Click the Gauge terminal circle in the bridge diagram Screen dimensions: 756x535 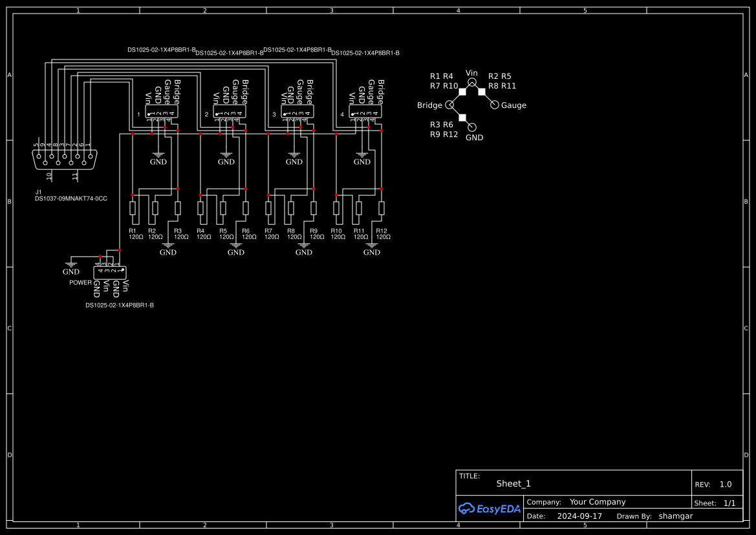pyautogui.click(x=494, y=104)
